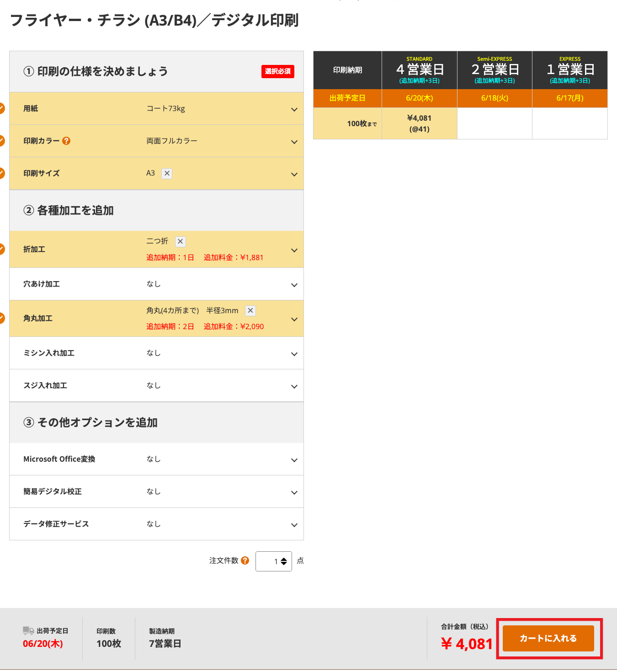
Task: Expand the 簡易デジタル校正 dropdown
Action: (x=294, y=492)
